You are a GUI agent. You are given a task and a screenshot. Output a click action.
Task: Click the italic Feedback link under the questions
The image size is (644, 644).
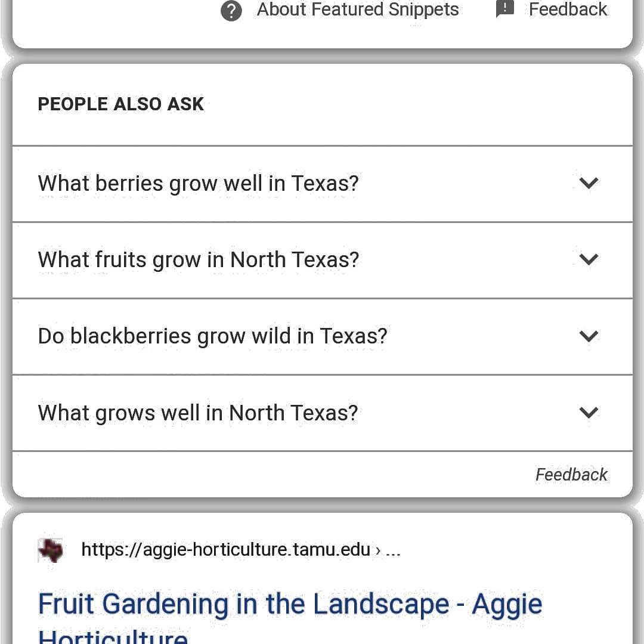(x=571, y=475)
